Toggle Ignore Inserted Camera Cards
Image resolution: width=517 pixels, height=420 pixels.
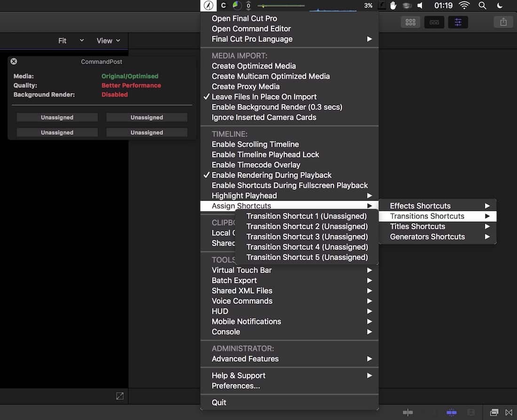click(290, 117)
